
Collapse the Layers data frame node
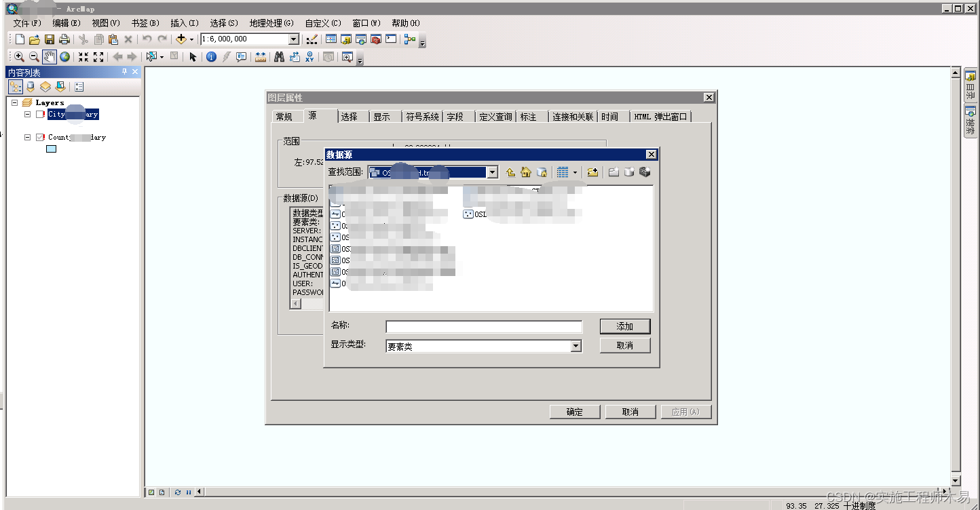(x=14, y=102)
